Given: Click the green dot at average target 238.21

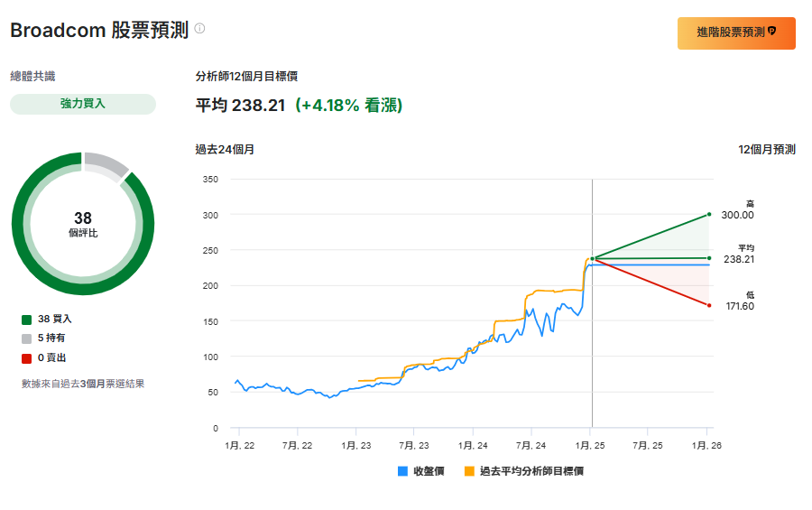Looking at the screenshot, I should click(x=710, y=258).
